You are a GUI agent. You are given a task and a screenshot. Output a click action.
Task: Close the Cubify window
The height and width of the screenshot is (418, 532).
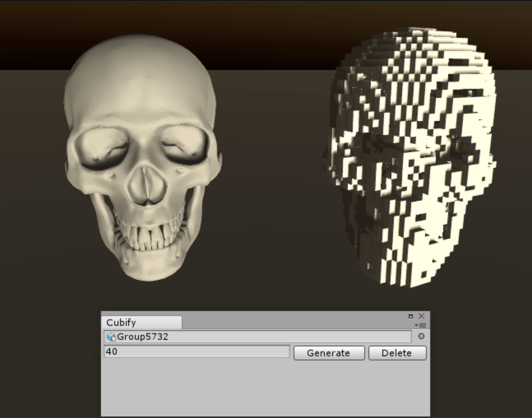point(421,316)
